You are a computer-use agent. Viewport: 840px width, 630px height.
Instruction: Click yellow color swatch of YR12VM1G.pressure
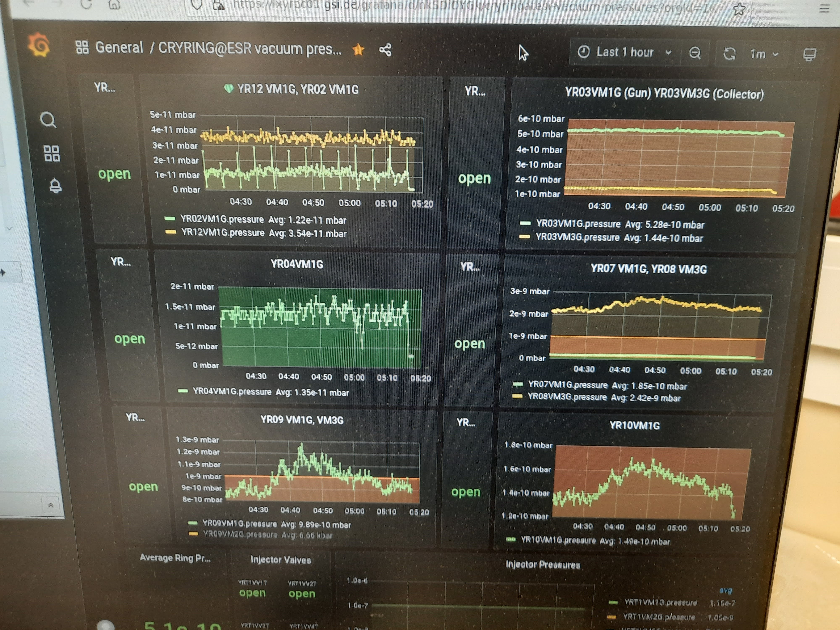point(171,232)
